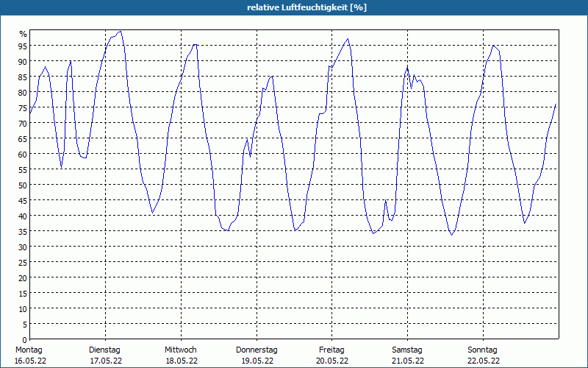Image resolution: width=588 pixels, height=368 pixels.
Task: Click the date '21.05.22'
Action: coord(408,361)
